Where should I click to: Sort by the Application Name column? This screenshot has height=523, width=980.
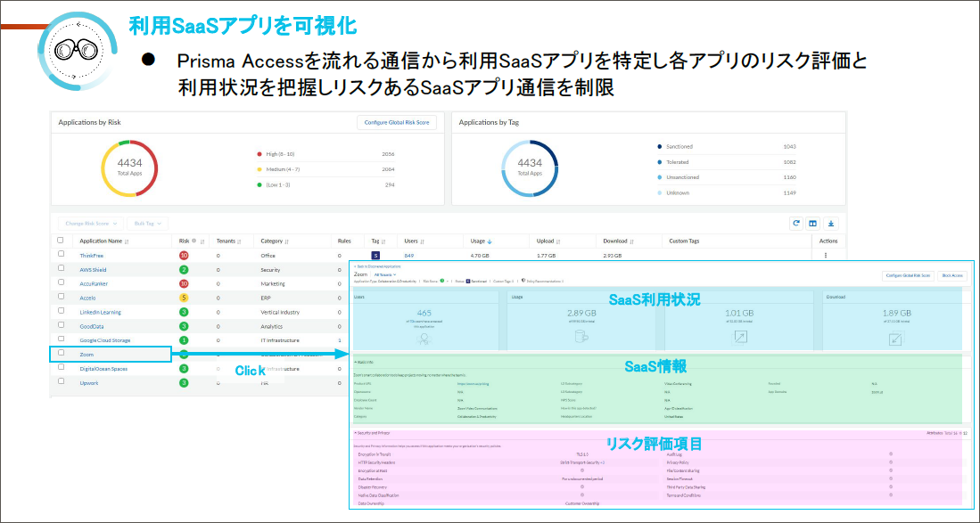[127, 241]
